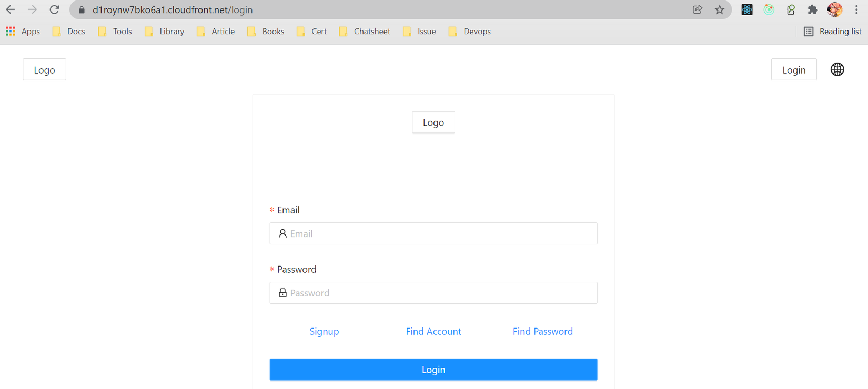The height and width of the screenshot is (389, 868).
Task: Click the lock icon in the address bar
Action: (x=82, y=10)
